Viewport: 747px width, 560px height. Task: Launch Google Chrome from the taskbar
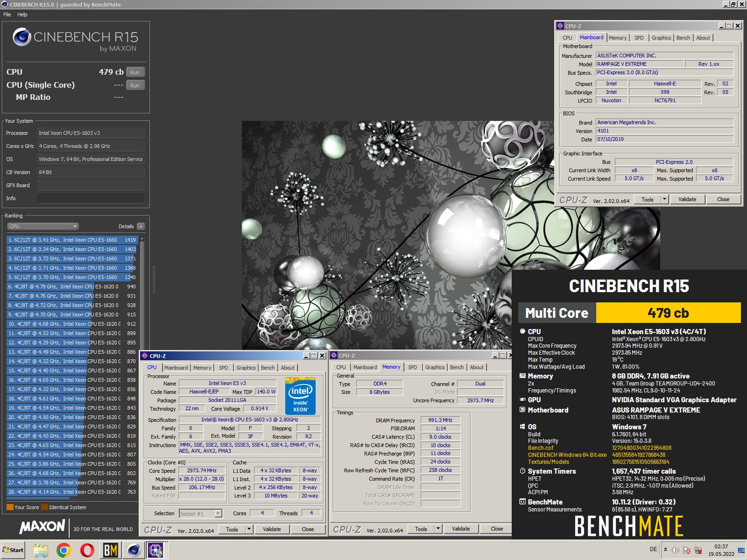pyautogui.click(x=64, y=550)
